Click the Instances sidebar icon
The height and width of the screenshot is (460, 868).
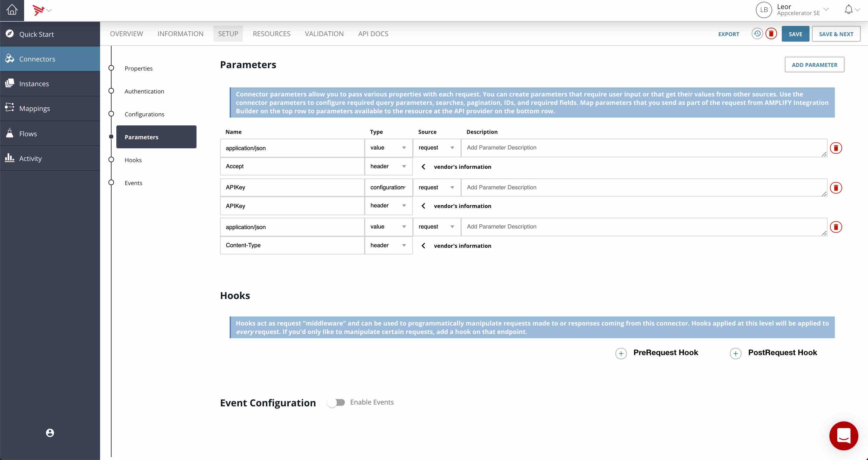10,83
